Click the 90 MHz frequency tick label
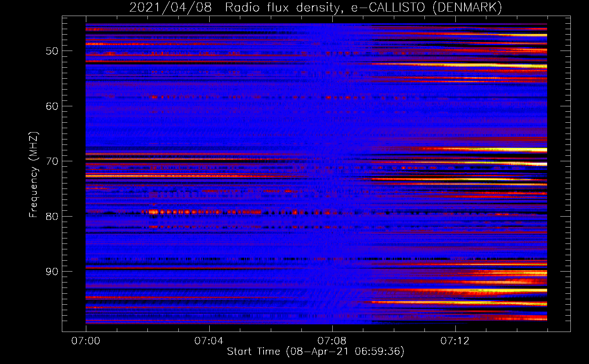 coord(52,272)
